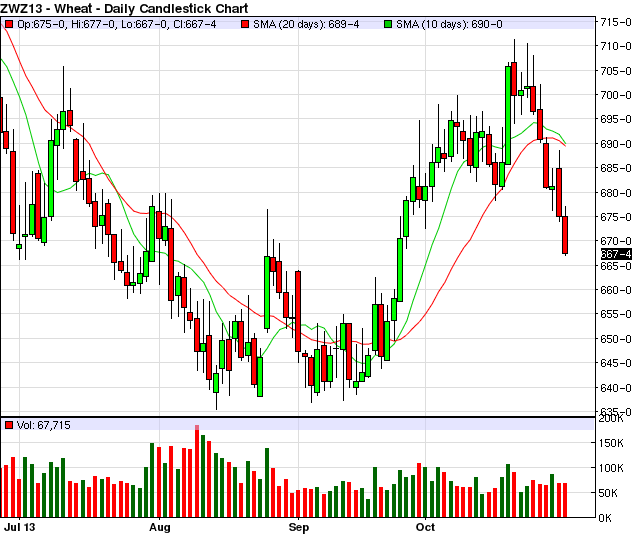Click the 710-0 price axis label
This screenshot has height=536, width=640.
(616, 46)
